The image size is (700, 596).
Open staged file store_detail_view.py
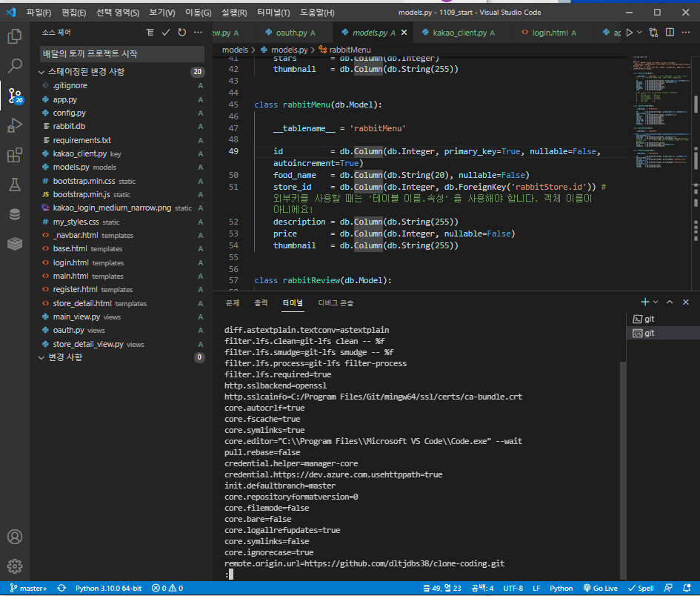click(x=122, y=344)
